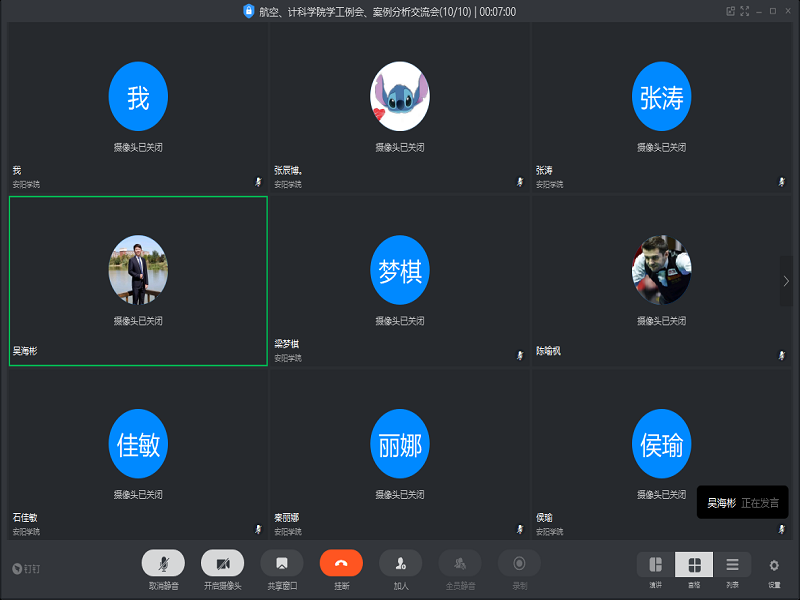Switch to 宫格 grid layout
This screenshot has height=600, width=800.
point(694,565)
